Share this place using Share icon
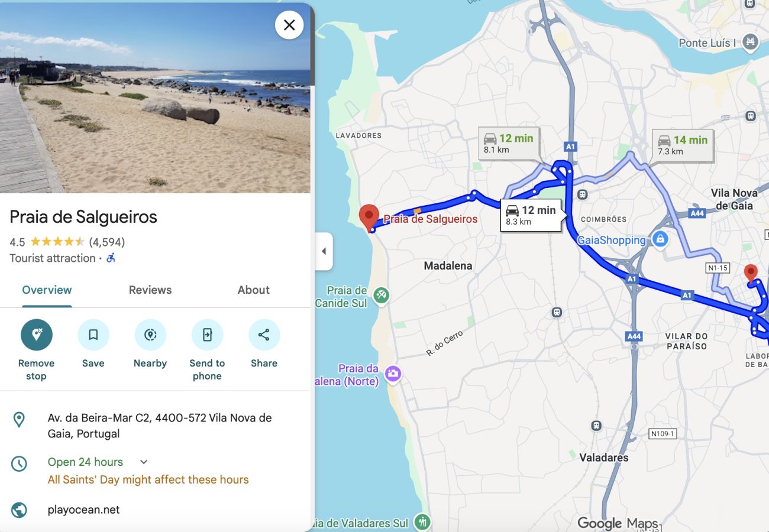This screenshot has width=769, height=532. point(264,335)
